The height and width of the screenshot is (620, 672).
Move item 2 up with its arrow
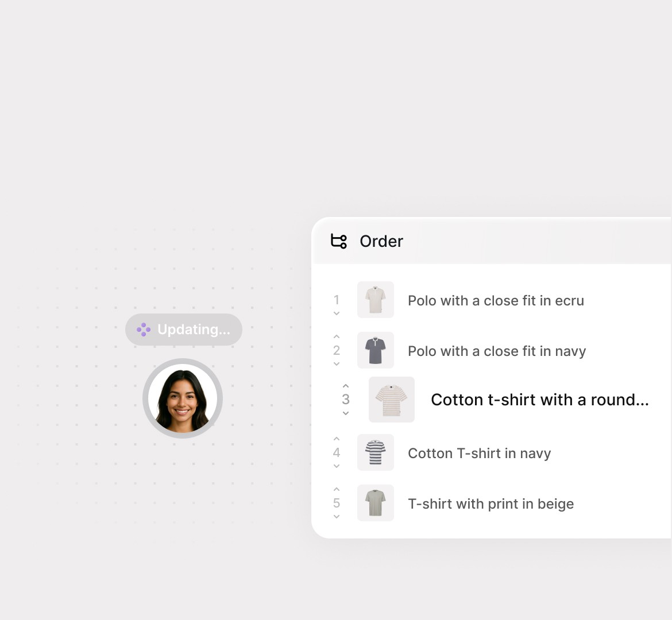click(x=337, y=336)
